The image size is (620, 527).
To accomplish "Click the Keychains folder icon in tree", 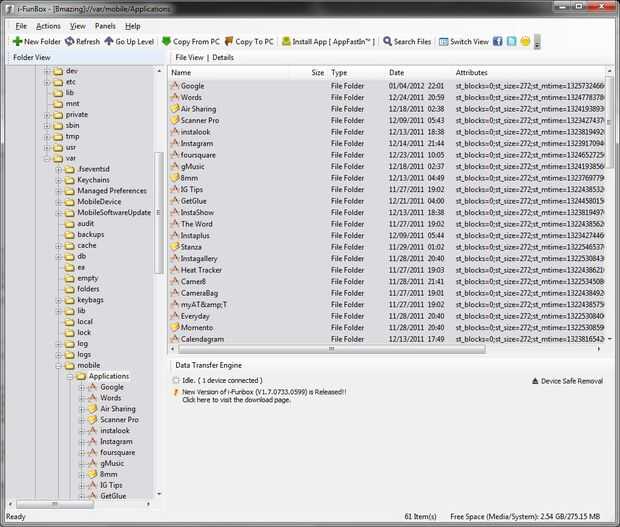I will (x=70, y=180).
